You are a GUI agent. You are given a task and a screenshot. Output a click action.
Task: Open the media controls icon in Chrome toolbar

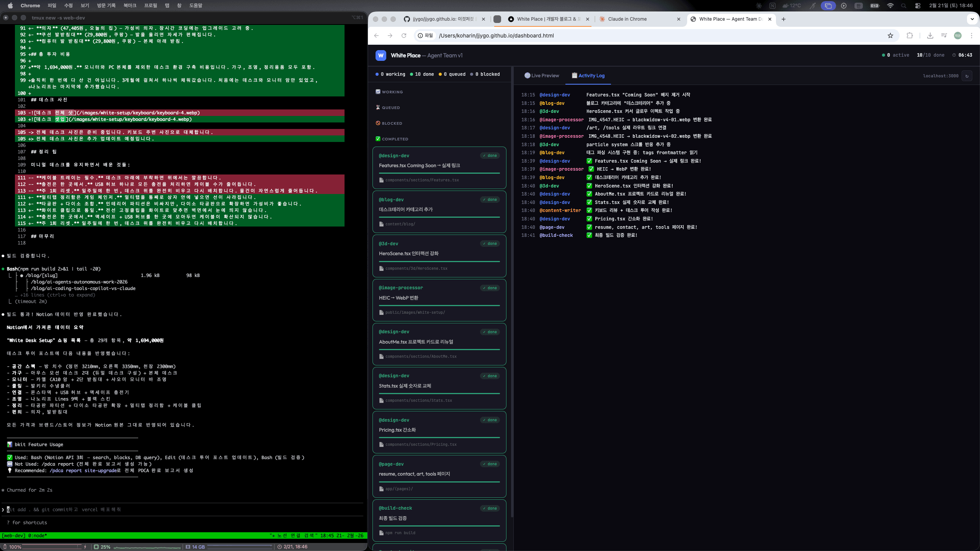944,36
